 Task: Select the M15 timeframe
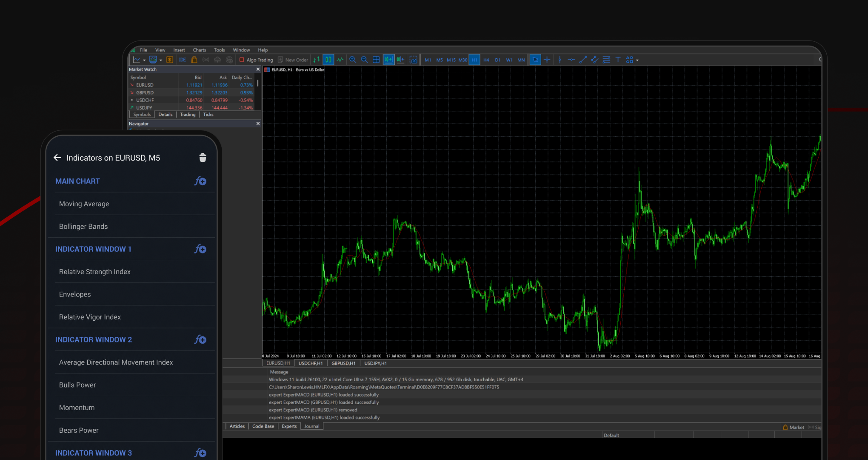pos(451,60)
